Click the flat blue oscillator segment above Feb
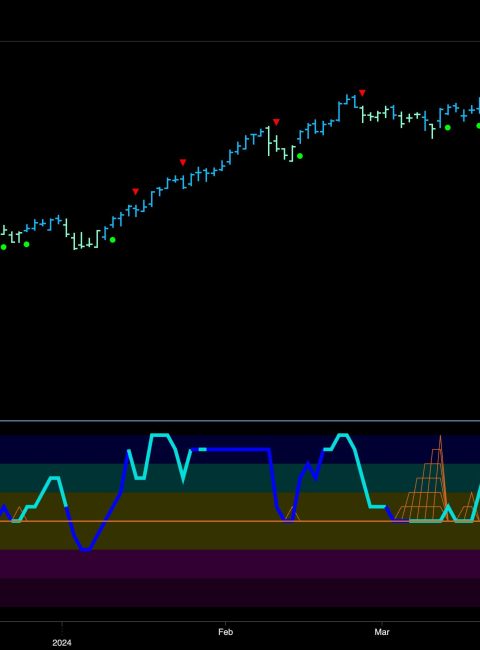This screenshot has height=650, width=480. pos(238,449)
